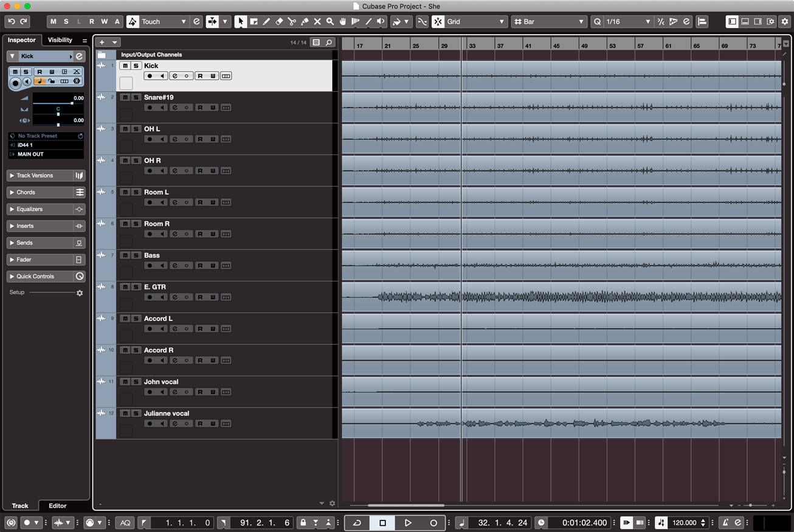794x532 pixels.
Task: Toggle Write automation on Room R track
Action: point(213,234)
